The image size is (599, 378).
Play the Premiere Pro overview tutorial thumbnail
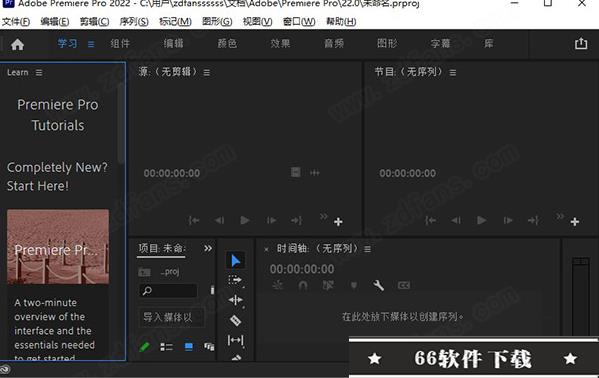tap(58, 247)
